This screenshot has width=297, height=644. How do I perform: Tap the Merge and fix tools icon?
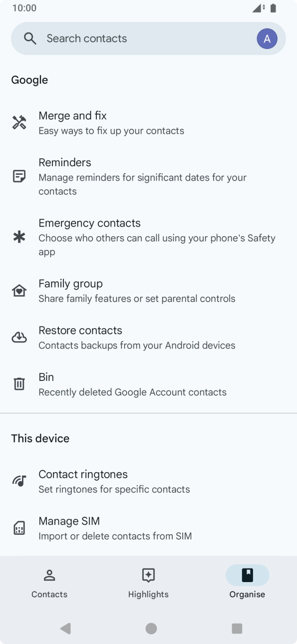point(19,123)
